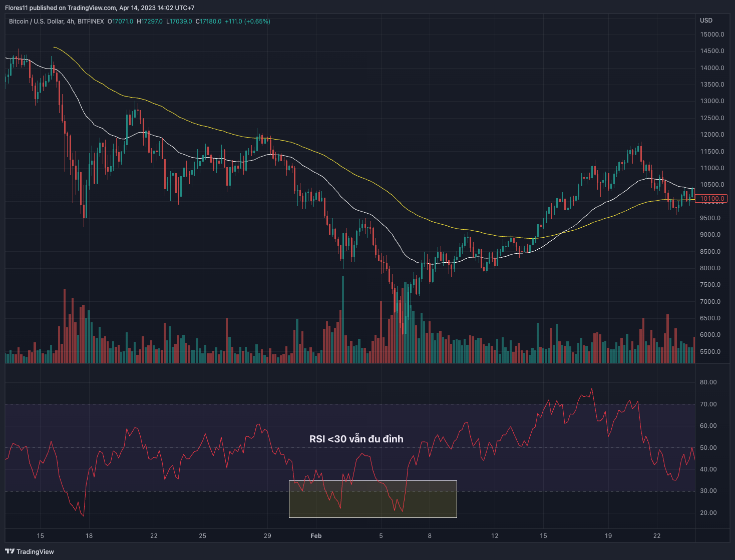
Task: Click the date 18 on time axis
Action: [x=89, y=536]
